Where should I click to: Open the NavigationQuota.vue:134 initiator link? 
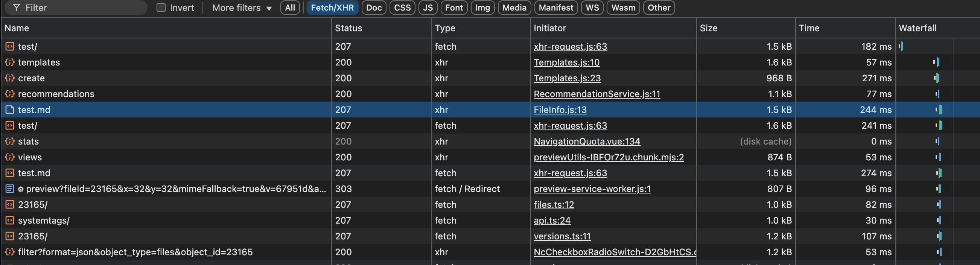point(587,141)
